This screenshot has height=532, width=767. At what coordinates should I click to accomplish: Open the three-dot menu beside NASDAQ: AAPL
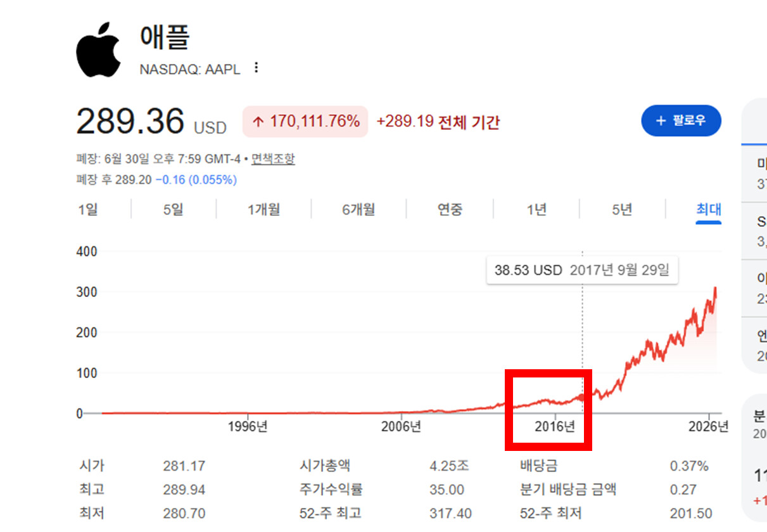coord(256,68)
